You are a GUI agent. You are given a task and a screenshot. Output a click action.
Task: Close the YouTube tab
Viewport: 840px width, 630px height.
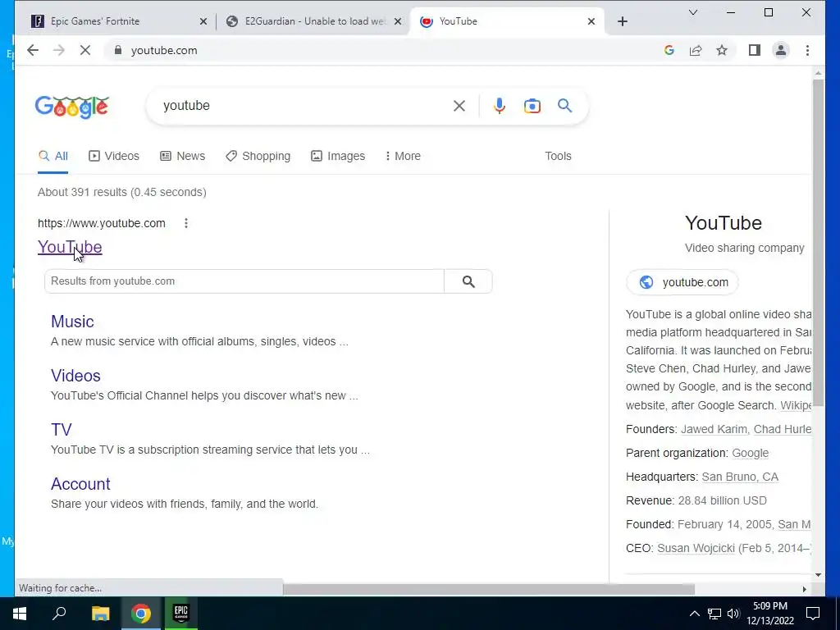[x=591, y=21]
